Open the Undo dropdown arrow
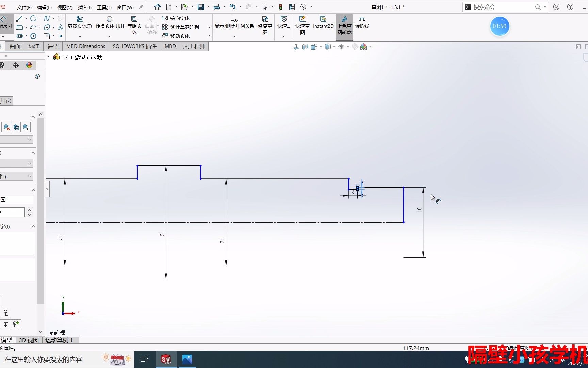This screenshot has height=368, width=588. click(241, 7)
